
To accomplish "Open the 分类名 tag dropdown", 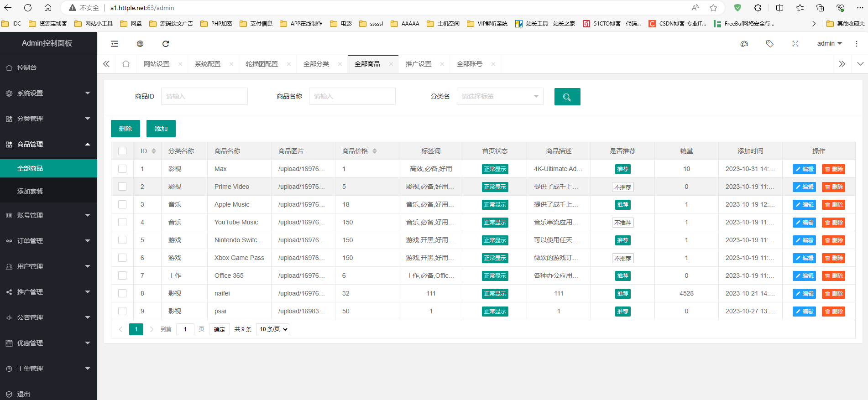I will coord(500,96).
